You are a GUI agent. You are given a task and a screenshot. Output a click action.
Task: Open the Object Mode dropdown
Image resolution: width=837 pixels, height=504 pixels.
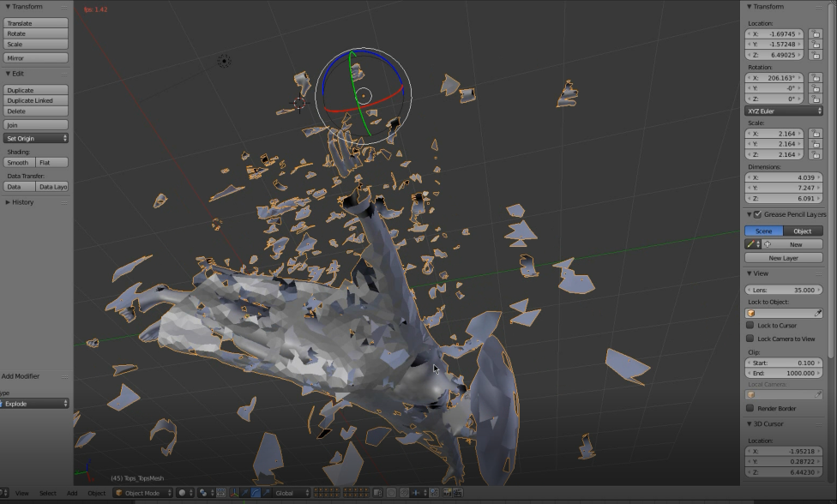pyautogui.click(x=143, y=493)
